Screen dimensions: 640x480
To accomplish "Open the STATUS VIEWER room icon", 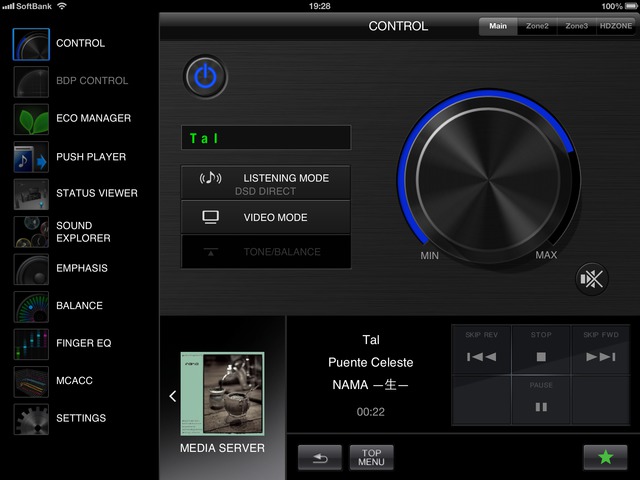I will 31,194.
